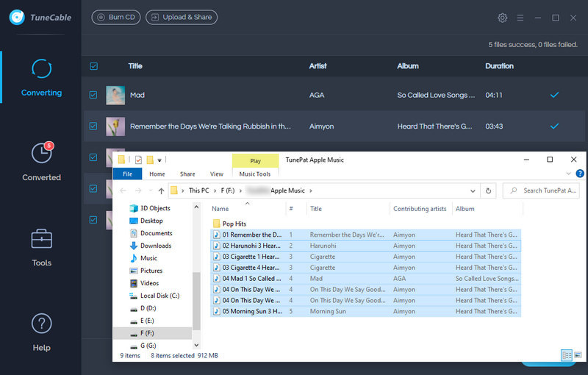Go up one folder level

pyautogui.click(x=161, y=191)
